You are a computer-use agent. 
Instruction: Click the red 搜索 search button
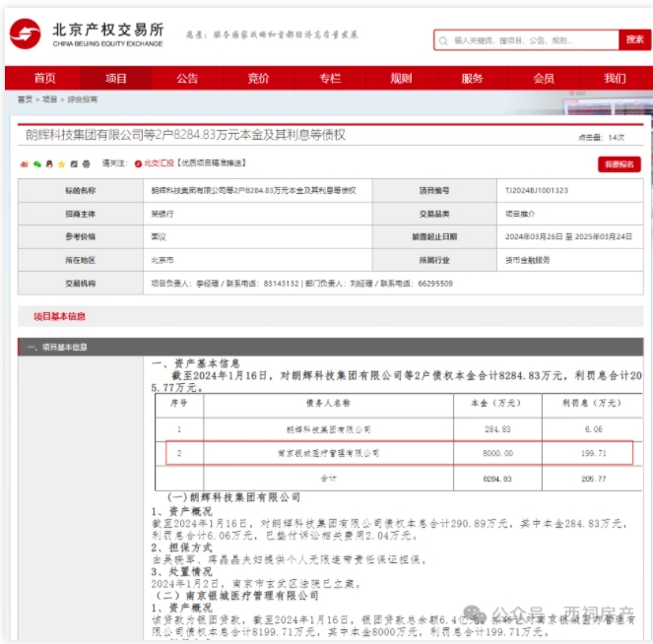[634, 40]
